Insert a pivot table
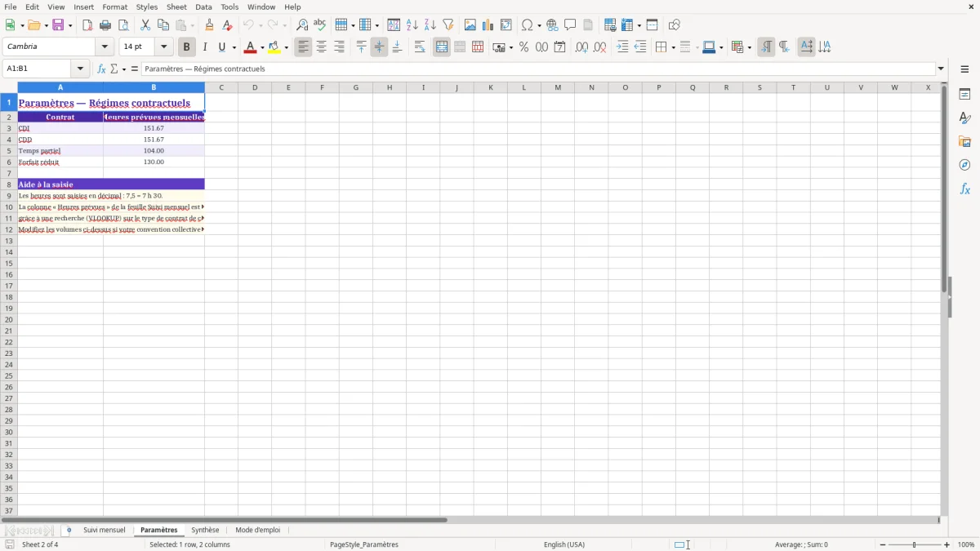Image resolution: width=980 pixels, height=551 pixels. (x=506, y=25)
